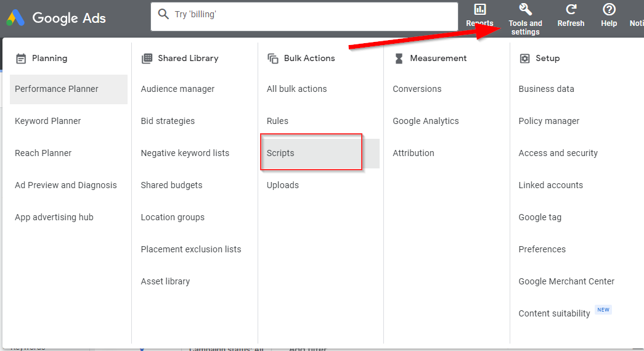Screen dimensions: 644x351
Task: Select Uploads under Bulk Actions
Action: (283, 185)
